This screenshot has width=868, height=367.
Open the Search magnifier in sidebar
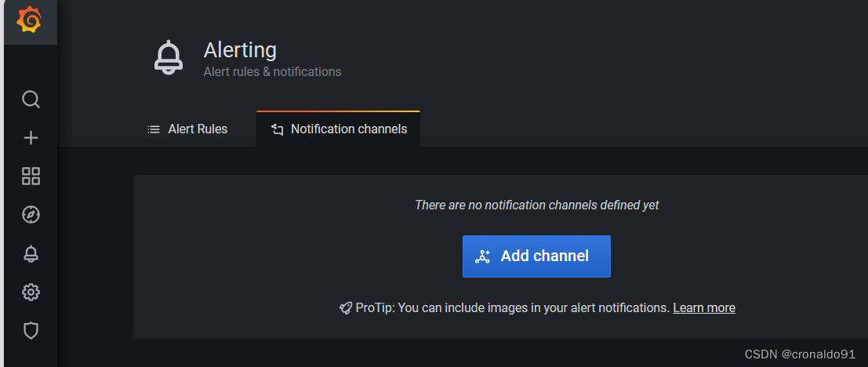click(x=31, y=100)
